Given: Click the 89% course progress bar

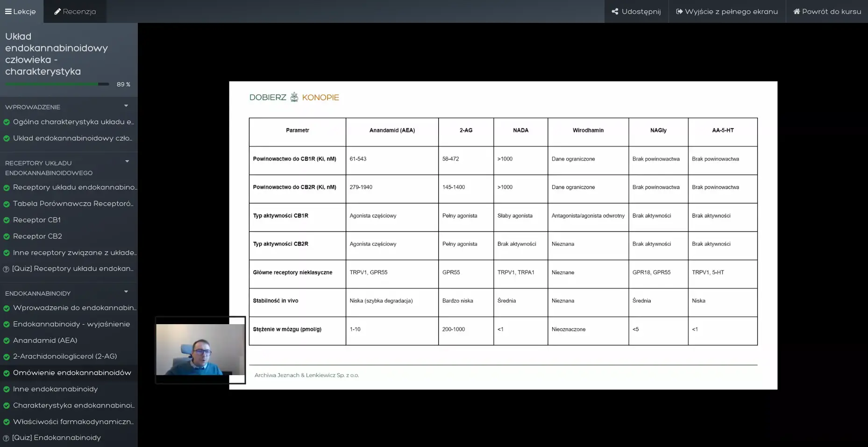Looking at the screenshot, I should (x=57, y=84).
